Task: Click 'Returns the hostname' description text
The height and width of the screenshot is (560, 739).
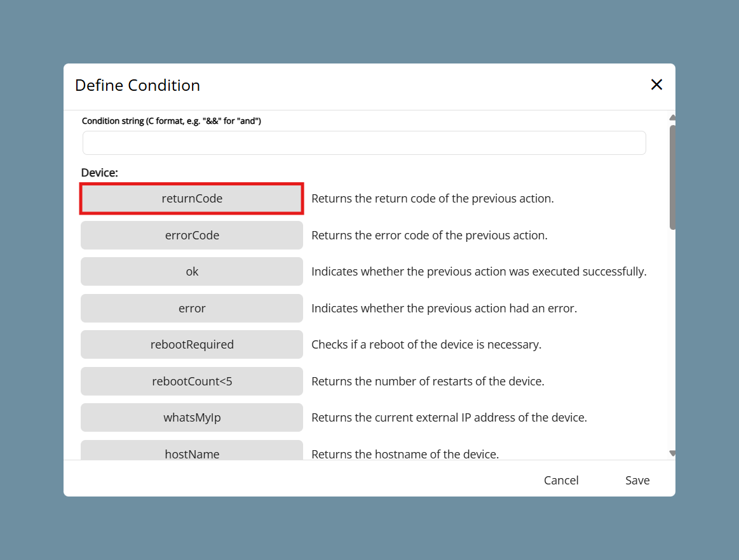Action: click(405, 454)
